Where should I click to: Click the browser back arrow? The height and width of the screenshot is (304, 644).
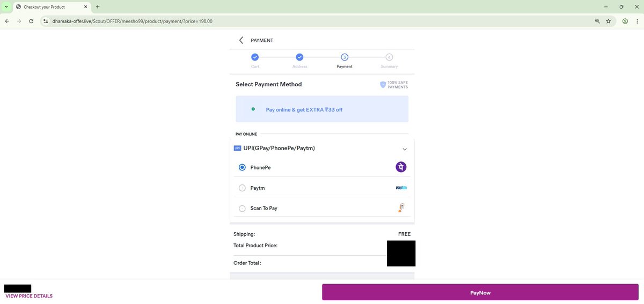[7, 21]
